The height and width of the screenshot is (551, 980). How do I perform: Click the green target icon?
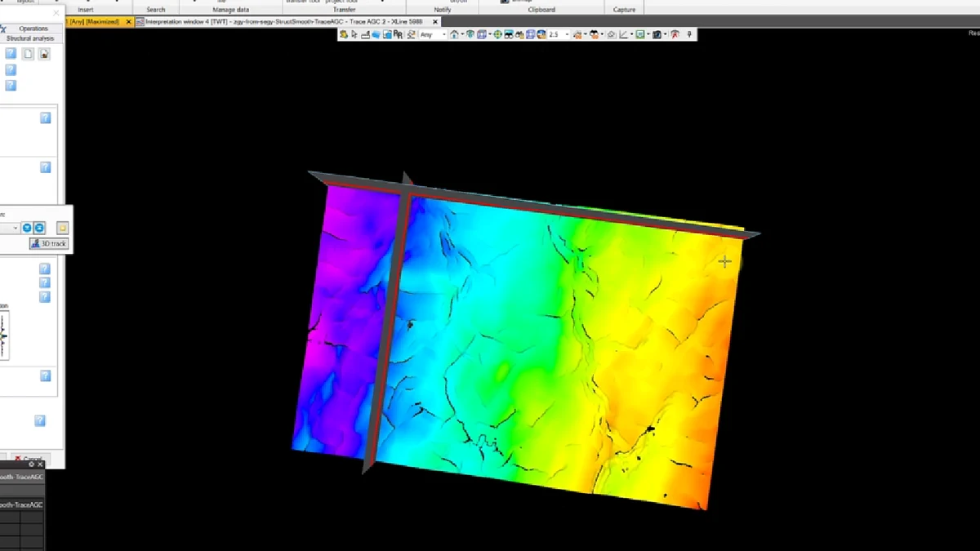coord(498,34)
